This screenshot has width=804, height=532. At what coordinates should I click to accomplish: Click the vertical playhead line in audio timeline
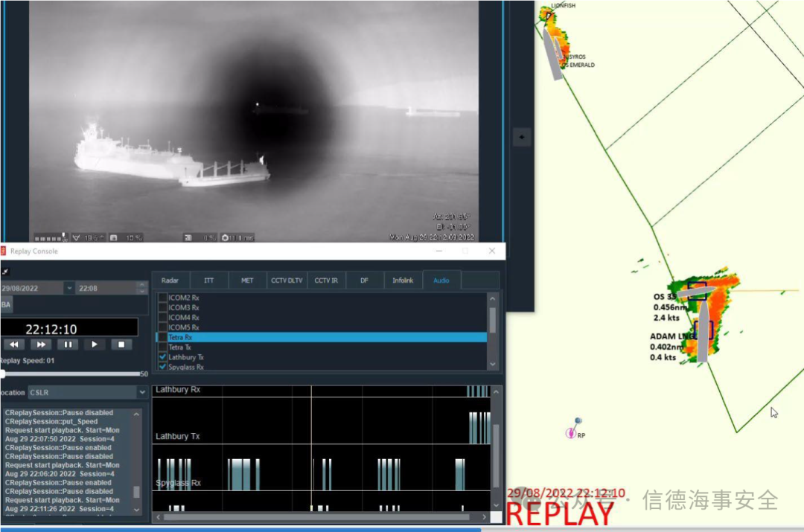click(x=311, y=449)
